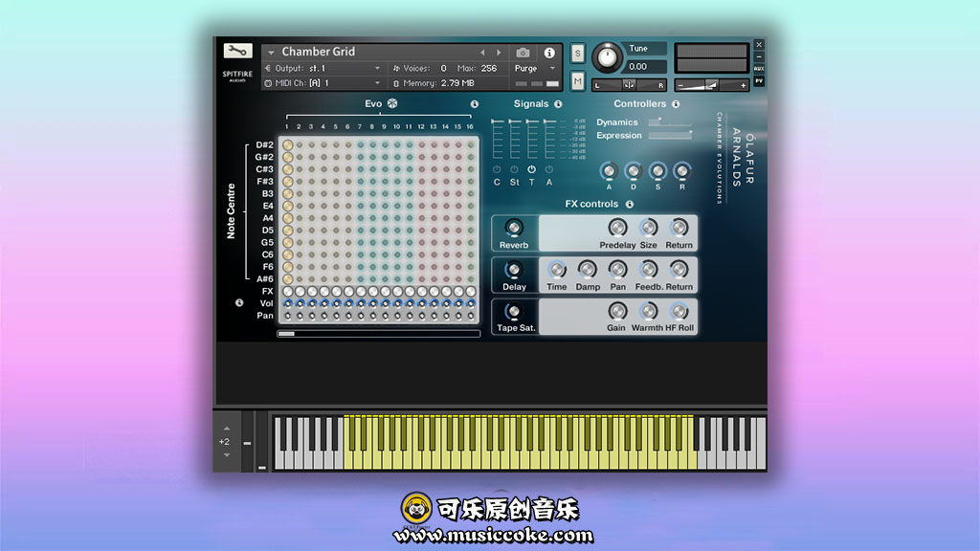Take a snapshot with the camera icon
Image resolution: width=980 pixels, height=551 pixels.
pyautogui.click(x=523, y=53)
